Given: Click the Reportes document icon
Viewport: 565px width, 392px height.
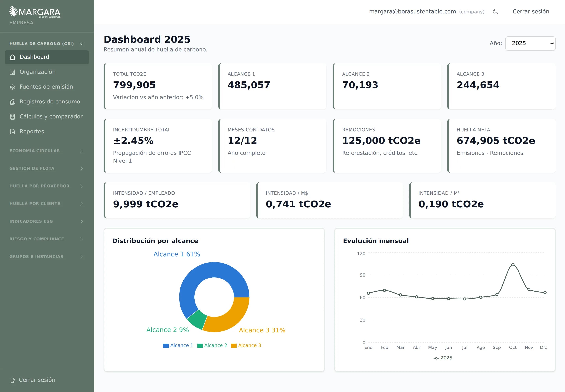Looking at the screenshot, I should (13, 132).
